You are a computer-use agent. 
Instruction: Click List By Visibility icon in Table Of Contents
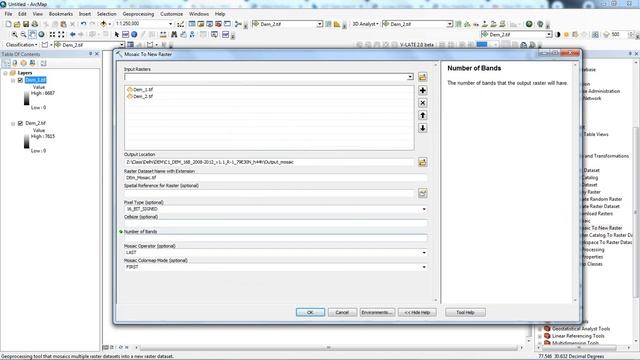(23, 63)
